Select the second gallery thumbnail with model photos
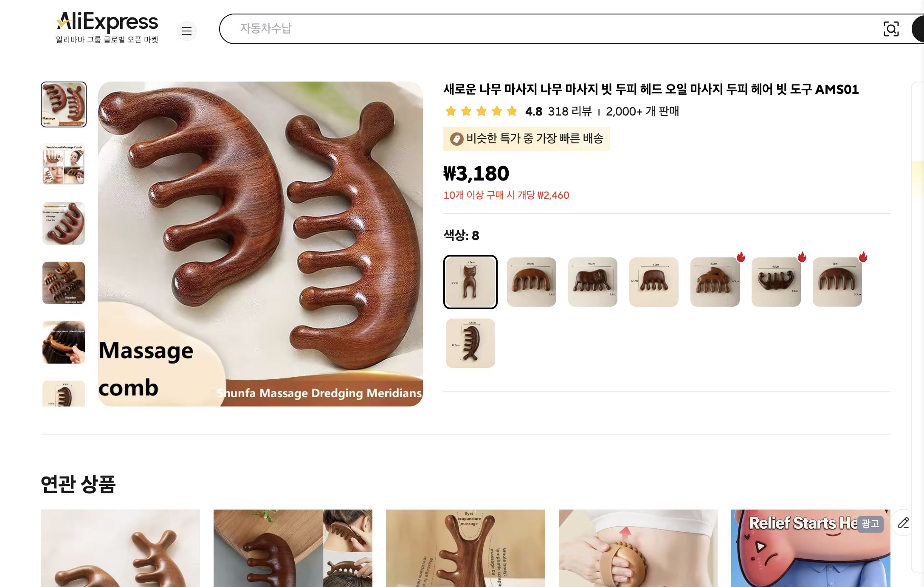The height and width of the screenshot is (587, 924). coord(63,164)
